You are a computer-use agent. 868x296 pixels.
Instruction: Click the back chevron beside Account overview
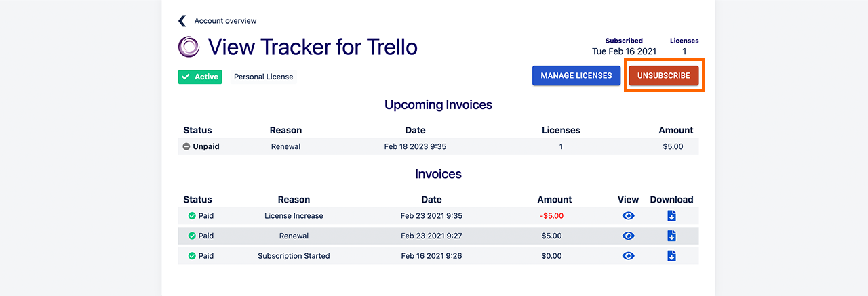click(x=182, y=21)
